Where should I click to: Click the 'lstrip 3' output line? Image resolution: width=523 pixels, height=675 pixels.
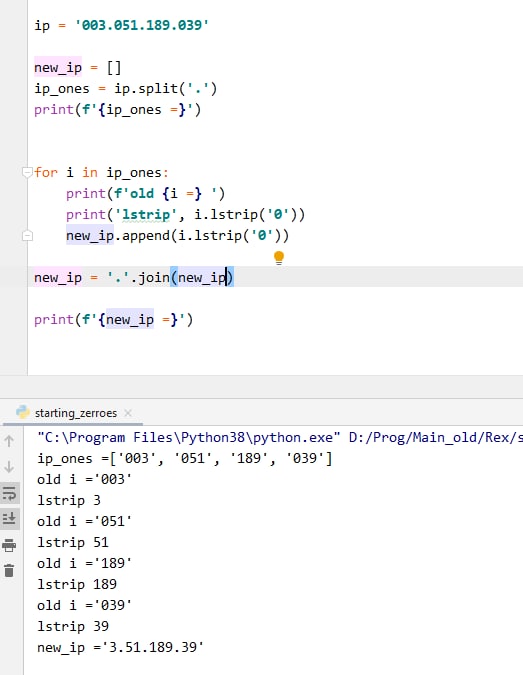tap(69, 500)
